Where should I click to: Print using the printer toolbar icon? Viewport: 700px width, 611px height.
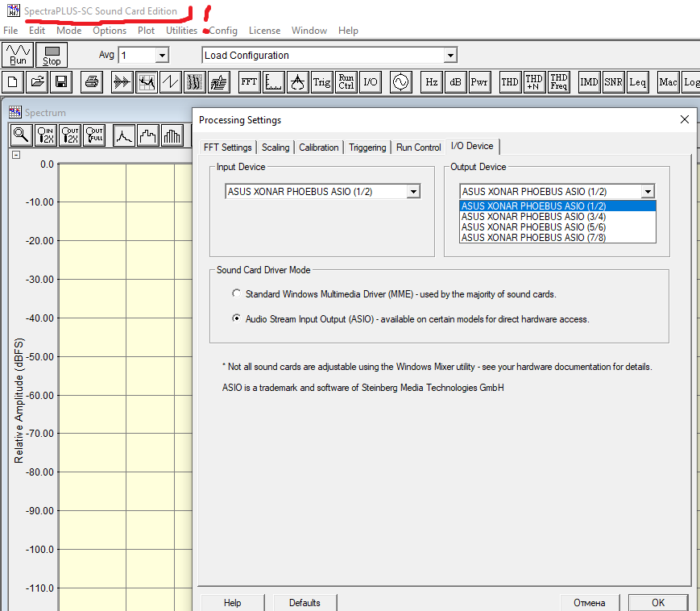(x=92, y=81)
